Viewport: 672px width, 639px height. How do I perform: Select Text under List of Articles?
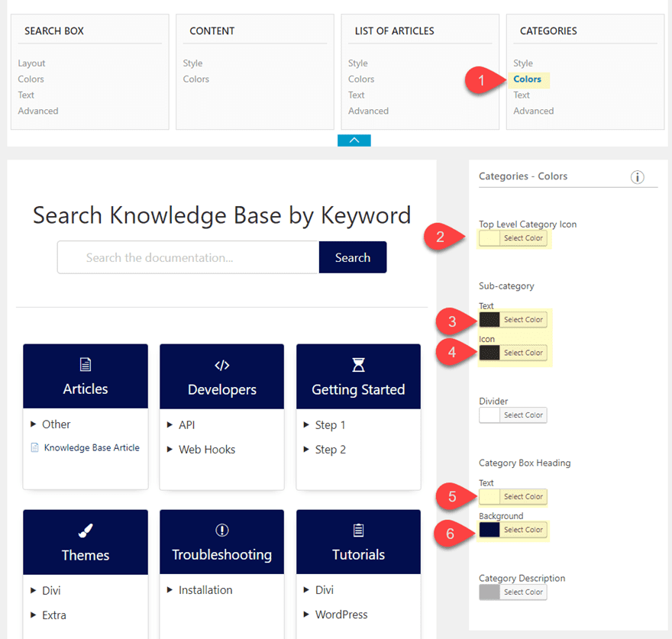coord(357,95)
